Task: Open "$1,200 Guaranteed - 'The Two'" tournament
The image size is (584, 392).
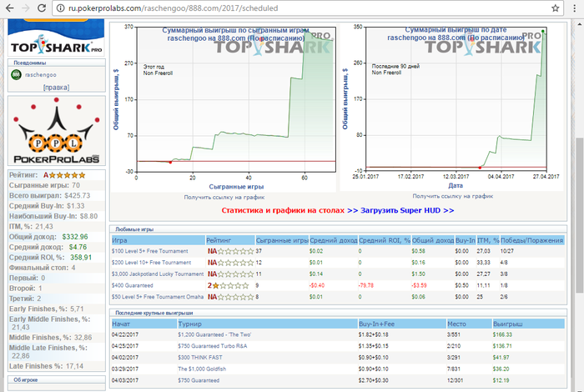Action: pyautogui.click(x=214, y=334)
